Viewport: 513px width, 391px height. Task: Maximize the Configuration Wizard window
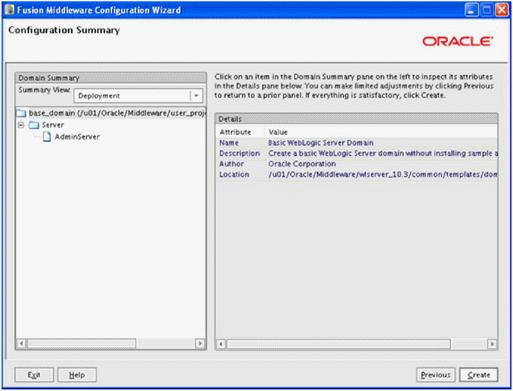click(487, 10)
